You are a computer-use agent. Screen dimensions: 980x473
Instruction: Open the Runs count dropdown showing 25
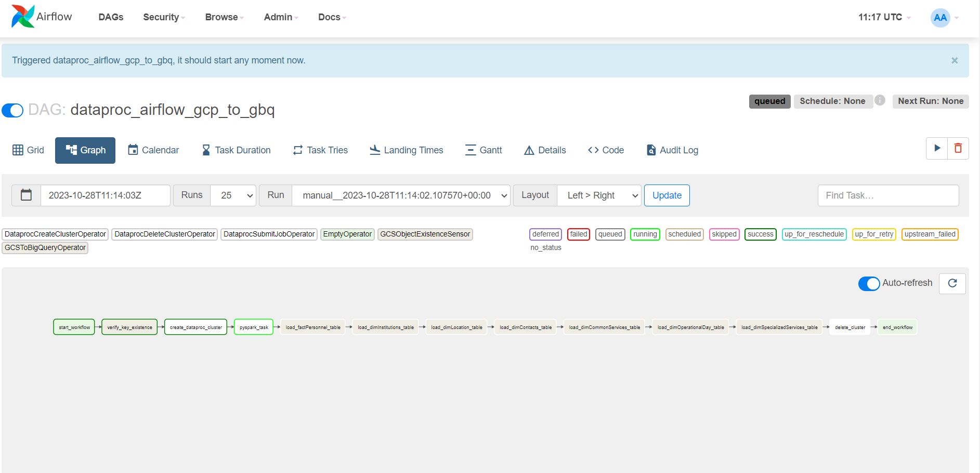pos(233,195)
